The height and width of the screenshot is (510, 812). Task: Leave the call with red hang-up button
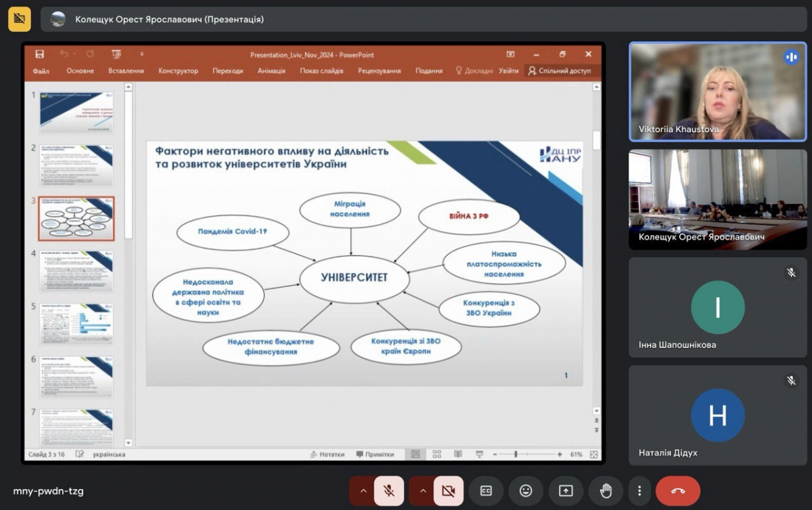coord(678,491)
